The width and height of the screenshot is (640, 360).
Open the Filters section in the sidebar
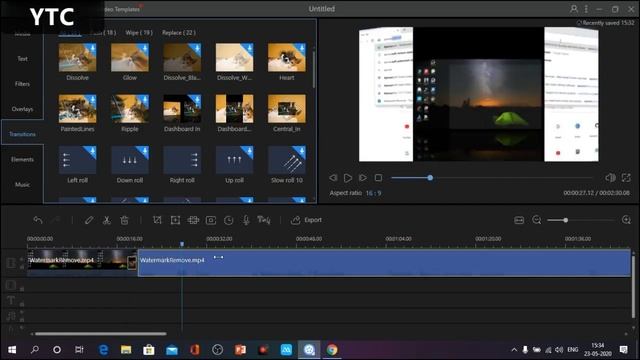coord(22,84)
